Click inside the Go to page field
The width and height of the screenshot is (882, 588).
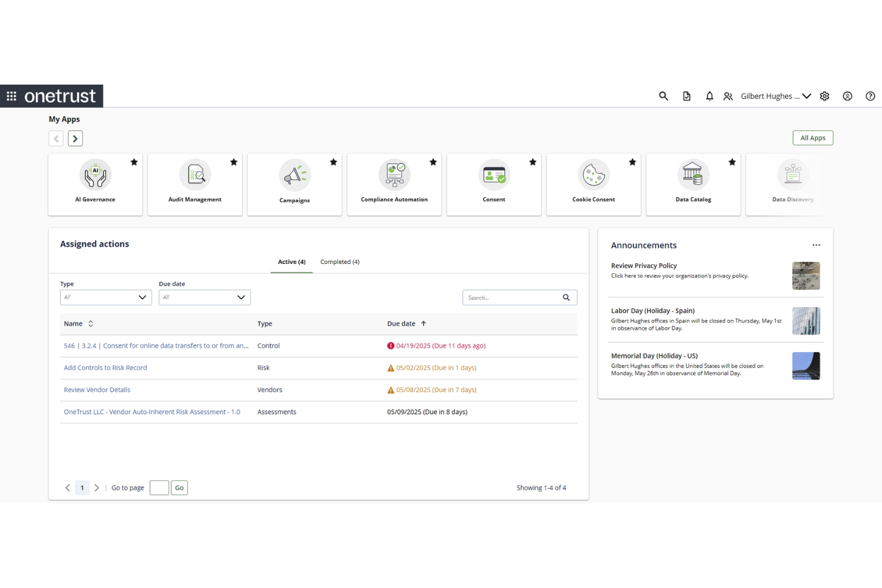(x=159, y=487)
